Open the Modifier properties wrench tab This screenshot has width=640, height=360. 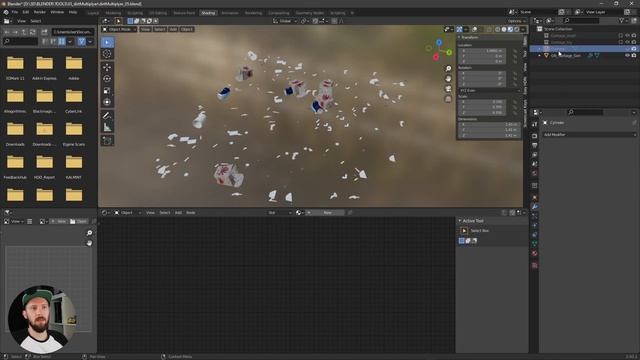click(535, 207)
